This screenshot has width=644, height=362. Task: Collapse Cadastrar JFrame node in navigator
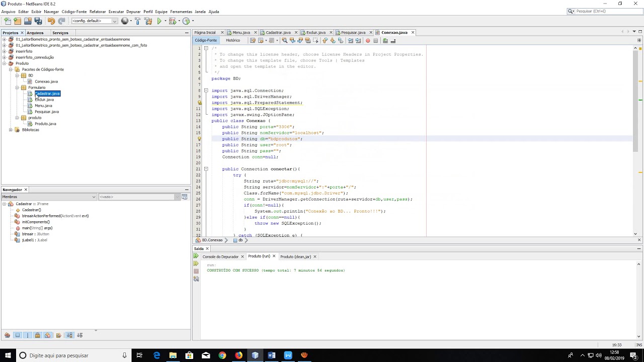pos(4,204)
